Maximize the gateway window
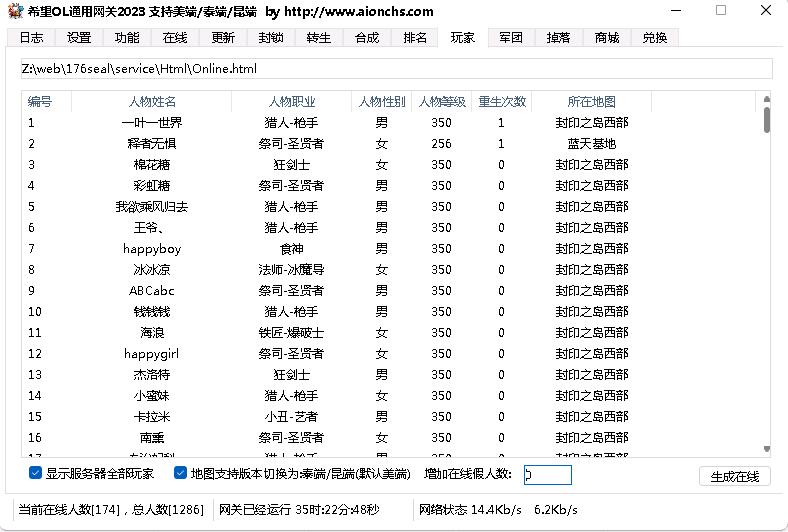 [x=721, y=11]
